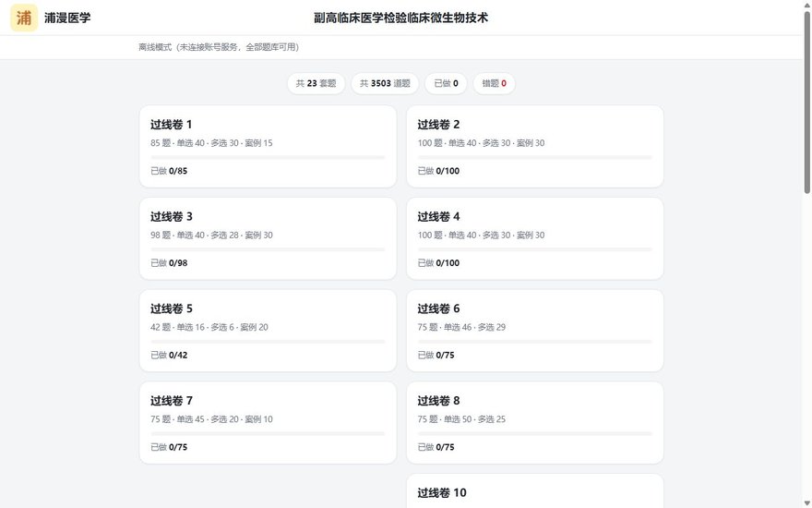812x508 pixels.
Task: Open the 过线卷 1 card
Action: [x=268, y=147]
